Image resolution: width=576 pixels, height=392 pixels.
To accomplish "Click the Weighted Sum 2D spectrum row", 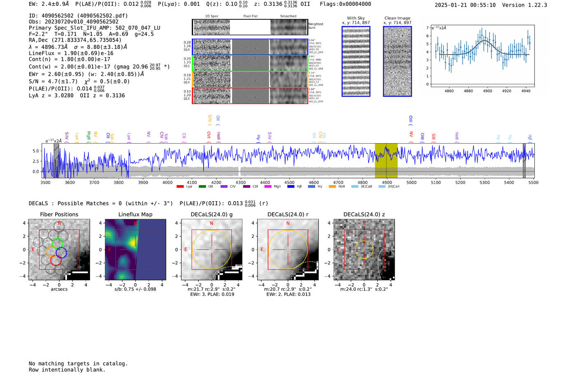I will 250,27.
